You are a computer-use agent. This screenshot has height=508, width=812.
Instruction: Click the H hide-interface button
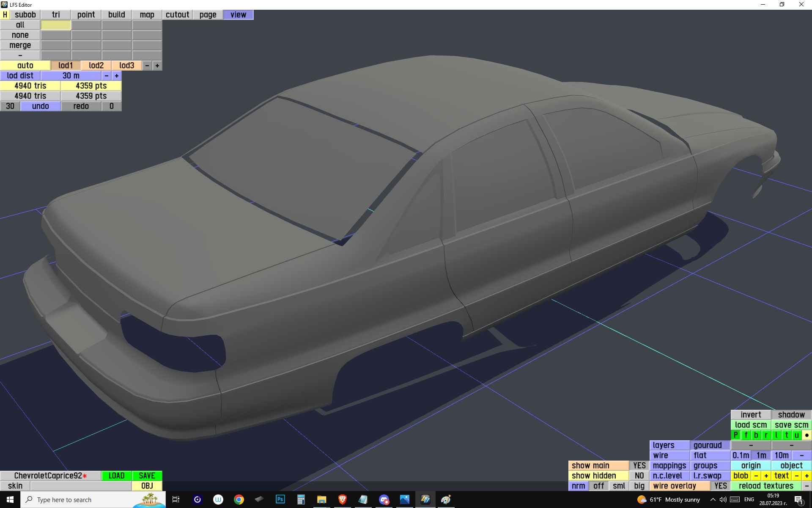coord(5,15)
